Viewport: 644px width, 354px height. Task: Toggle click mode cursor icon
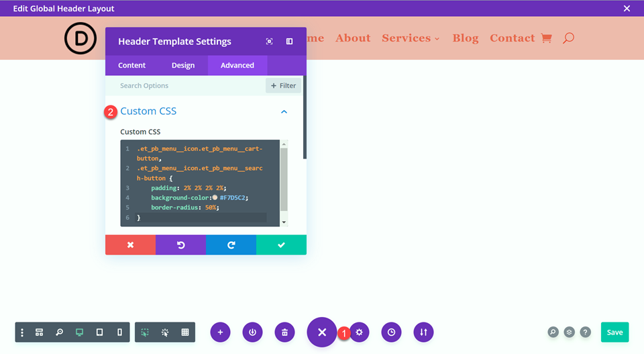click(165, 333)
